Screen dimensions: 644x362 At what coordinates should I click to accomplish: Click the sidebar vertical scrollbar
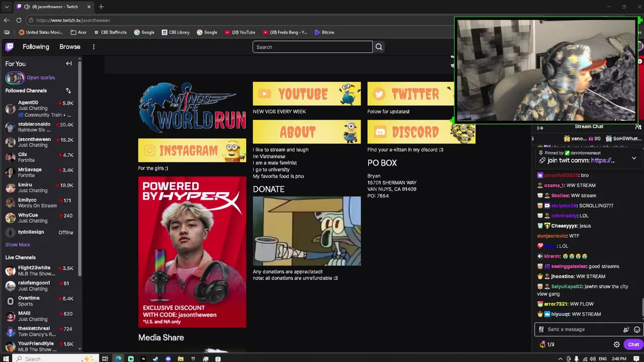click(80, 168)
